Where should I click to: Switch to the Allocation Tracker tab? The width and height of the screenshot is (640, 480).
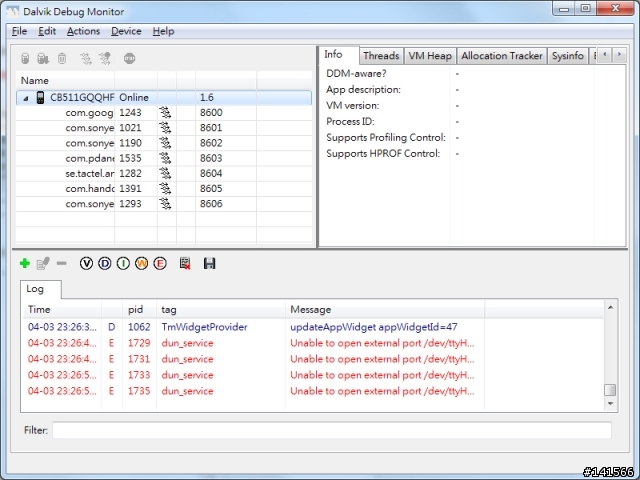click(502, 56)
